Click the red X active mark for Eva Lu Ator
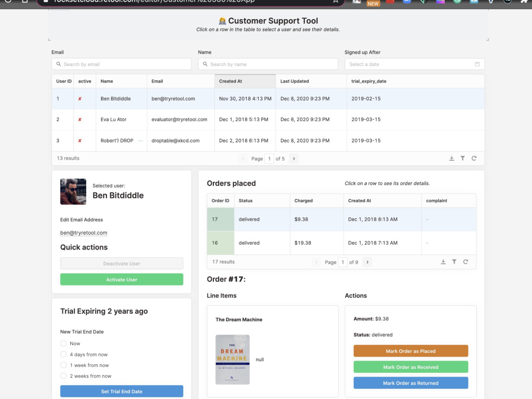 pos(80,119)
